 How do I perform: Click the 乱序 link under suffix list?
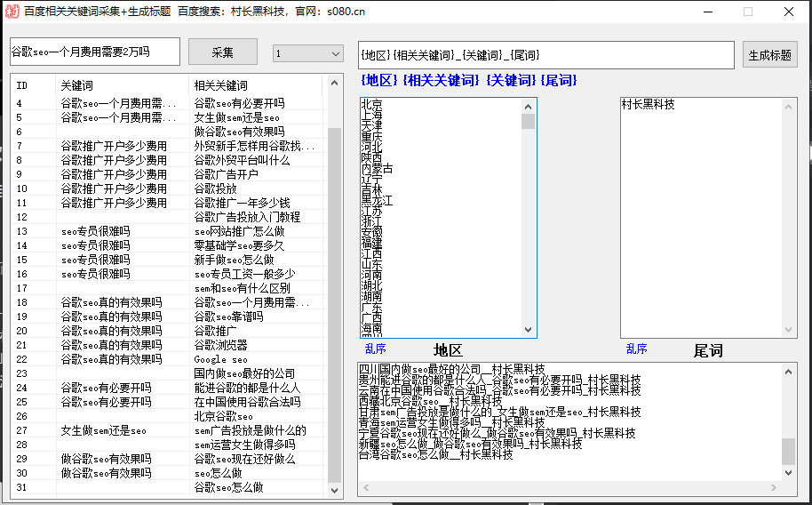pyautogui.click(x=636, y=349)
